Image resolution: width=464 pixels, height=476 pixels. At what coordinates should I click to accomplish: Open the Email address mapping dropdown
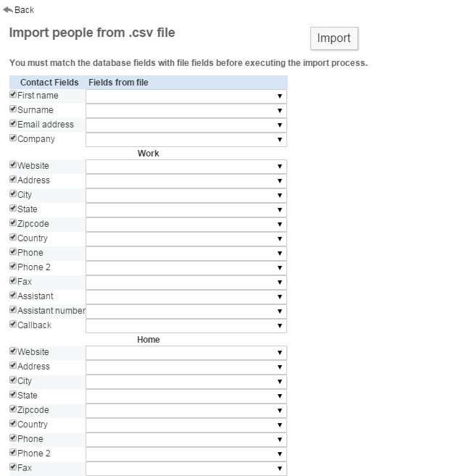pos(186,125)
